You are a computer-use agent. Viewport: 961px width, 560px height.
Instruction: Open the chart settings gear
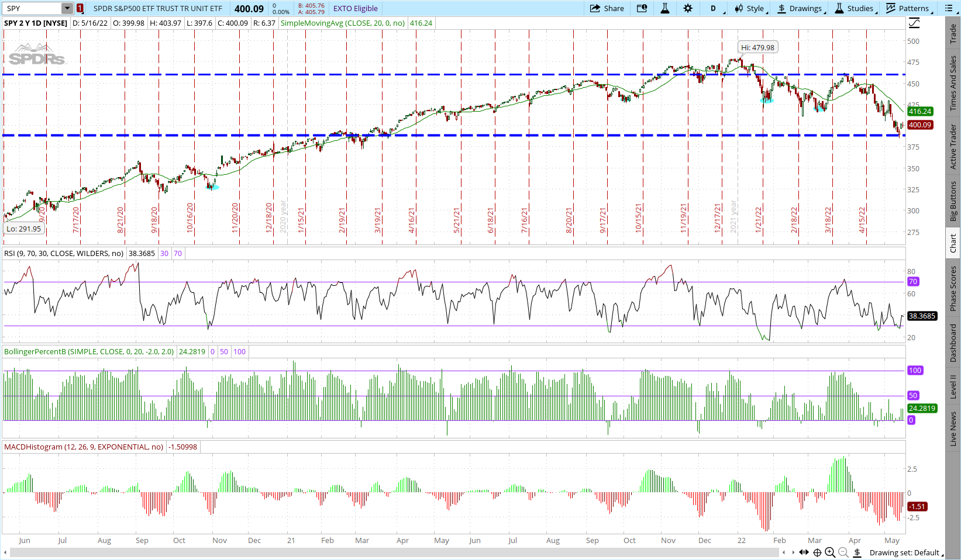[x=688, y=8]
